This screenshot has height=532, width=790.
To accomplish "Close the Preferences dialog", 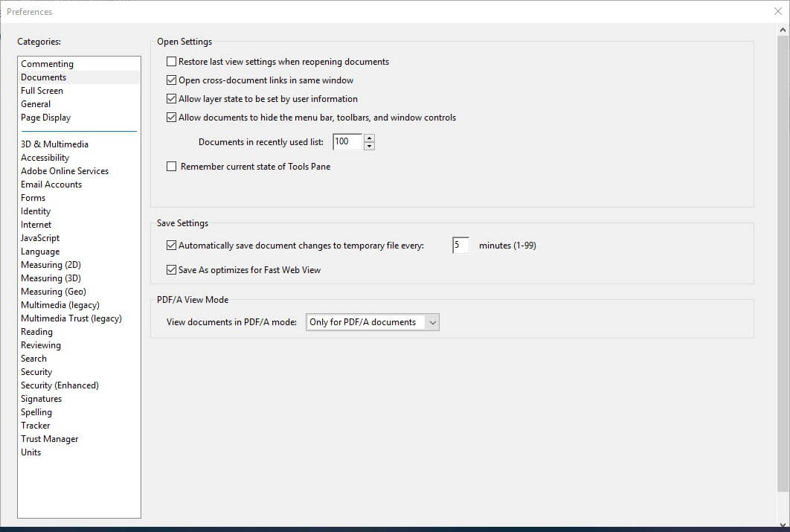I will (x=778, y=11).
